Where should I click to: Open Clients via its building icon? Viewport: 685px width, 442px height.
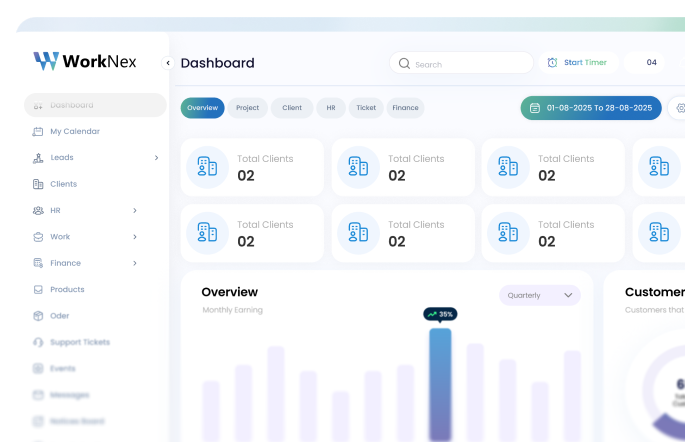click(x=38, y=184)
